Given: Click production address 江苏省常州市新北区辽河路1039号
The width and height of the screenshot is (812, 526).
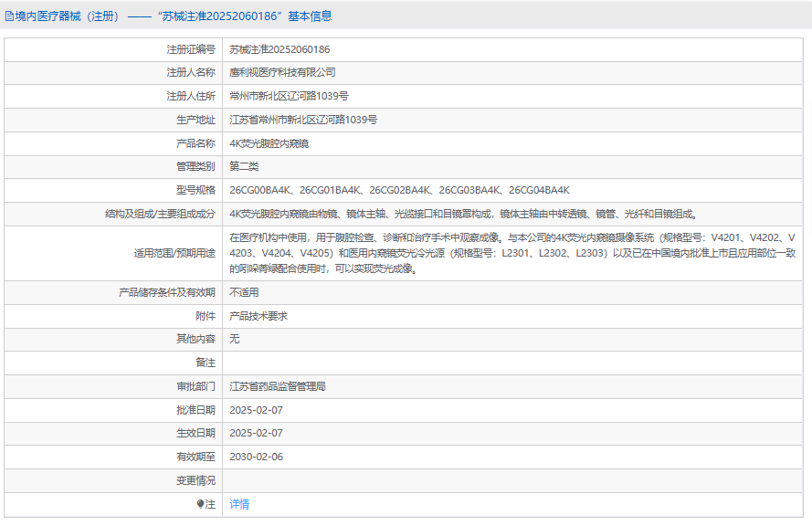Looking at the screenshot, I should pyautogui.click(x=303, y=121).
